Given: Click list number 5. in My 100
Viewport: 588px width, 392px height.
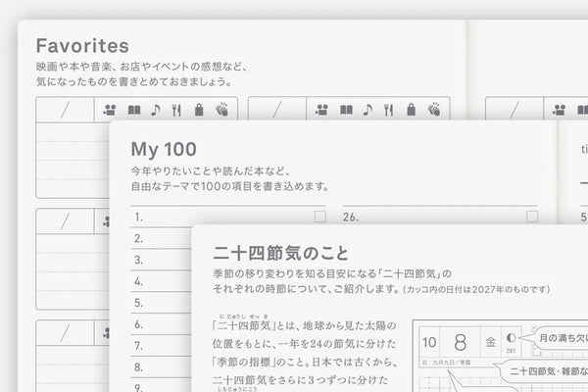Looking at the screenshot, I should point(139,303).
